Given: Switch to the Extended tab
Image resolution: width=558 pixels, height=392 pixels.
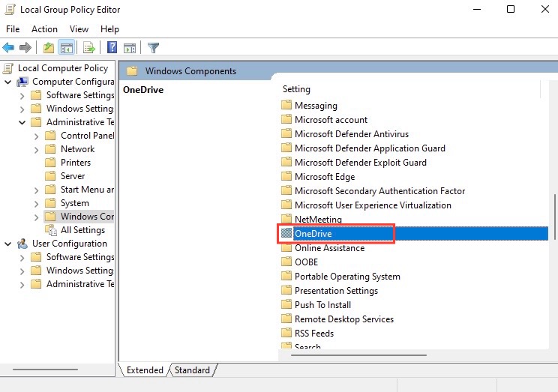Looking at the screenshot, I should (x=145, y=370).
